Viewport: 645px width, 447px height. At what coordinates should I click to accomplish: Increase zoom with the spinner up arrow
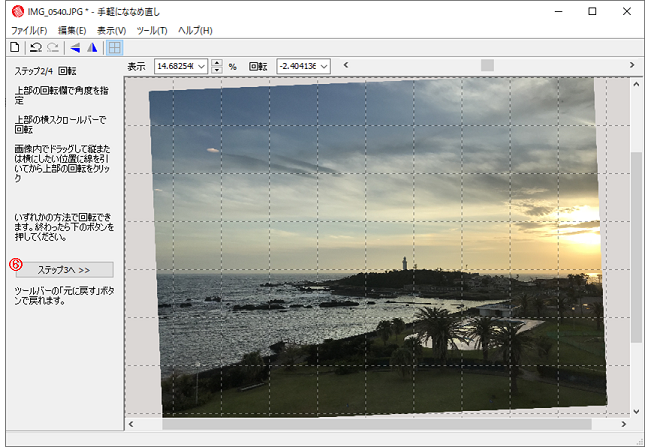(218, 62)
